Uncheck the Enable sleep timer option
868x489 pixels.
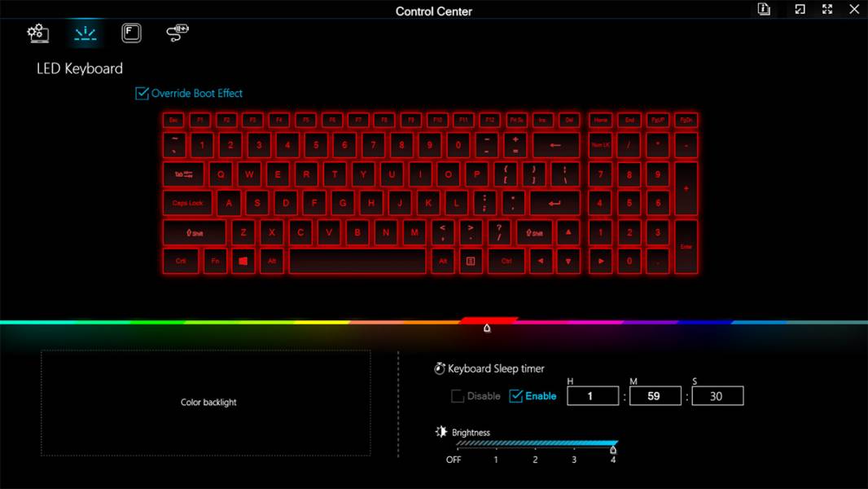516,396
